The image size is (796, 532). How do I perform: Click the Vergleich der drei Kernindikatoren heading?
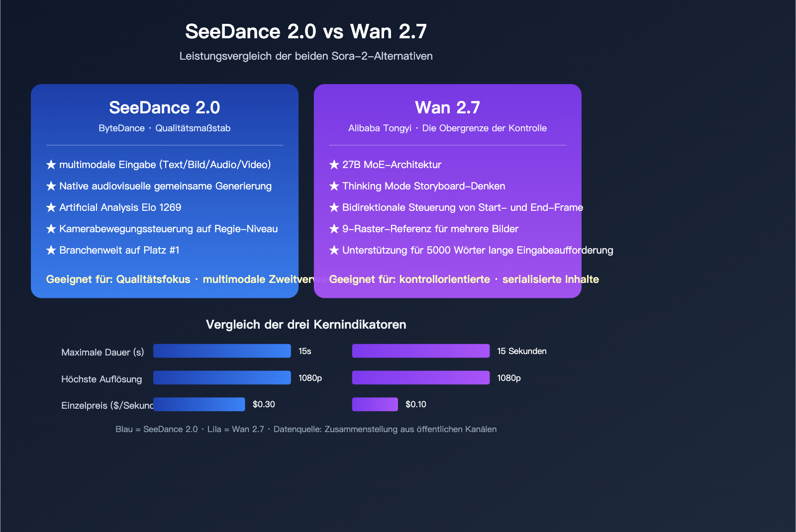(306, 325)
